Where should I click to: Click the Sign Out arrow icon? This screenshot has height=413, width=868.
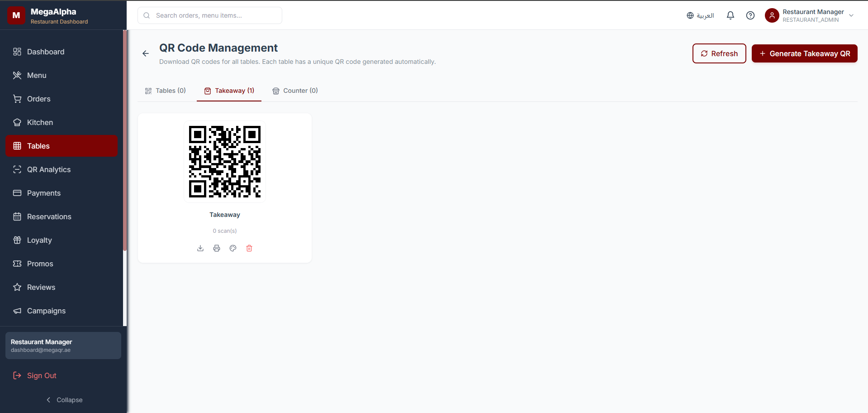[17, 375]
